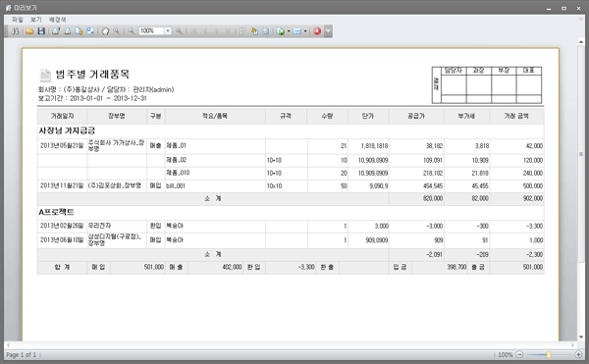Click the status bar zoom slider thumb
Image resolution: width=589 pixels, height=364 pixels.
pos(549,354)
